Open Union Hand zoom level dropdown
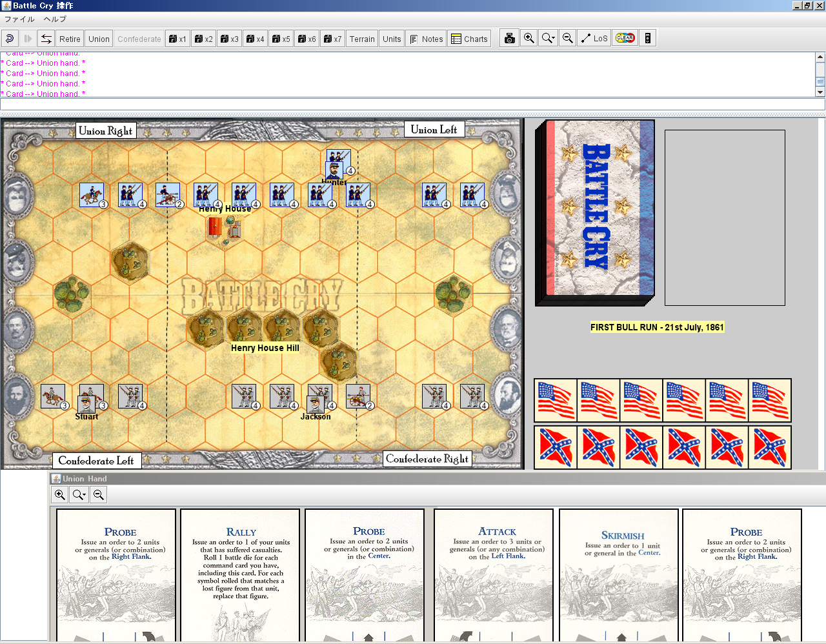The height and width of the screenshot is (644, 826). 79,495
